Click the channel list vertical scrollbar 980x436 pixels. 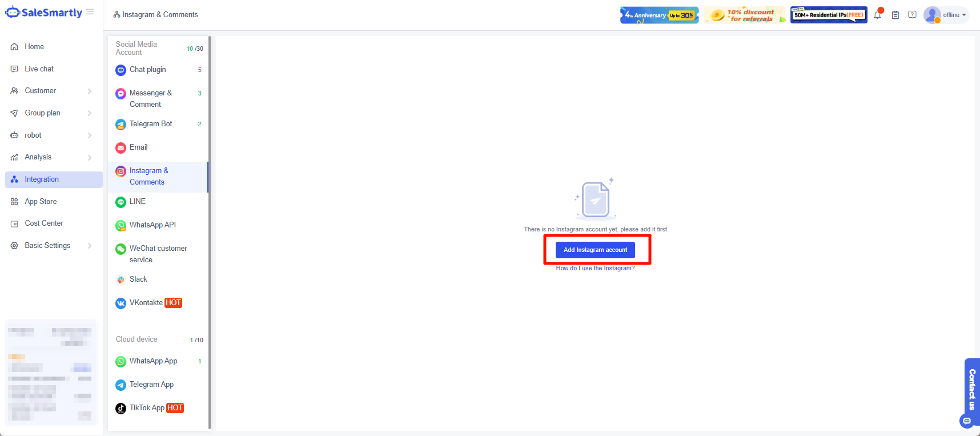(210, 231)
